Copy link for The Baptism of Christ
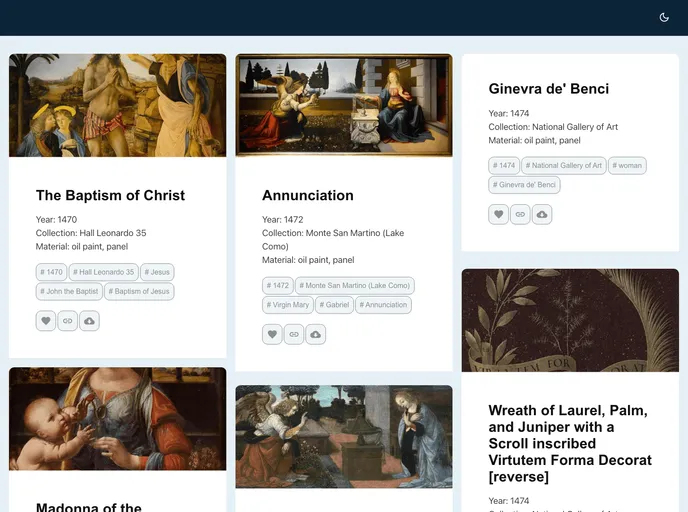 [x=68, y=321]
